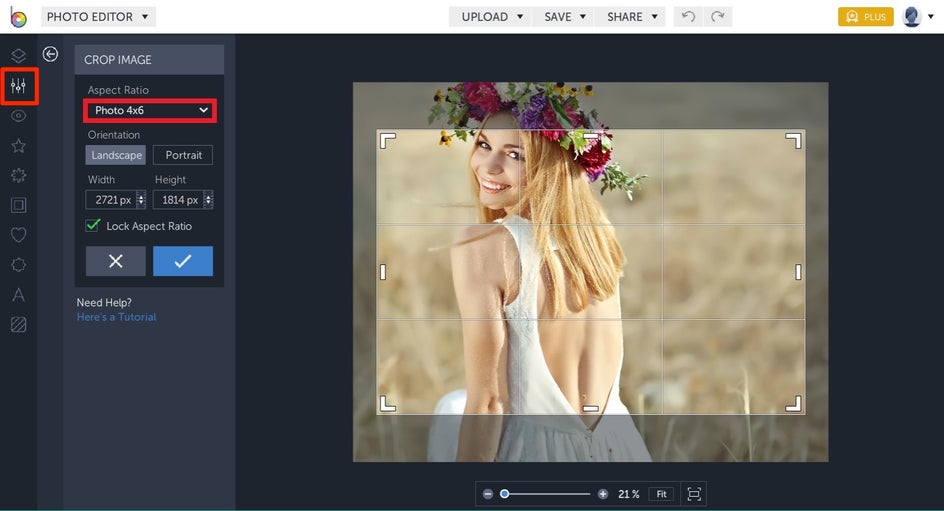Select the Text tool A icon
The image size is (944, 511).
click(x=19, y=294)
